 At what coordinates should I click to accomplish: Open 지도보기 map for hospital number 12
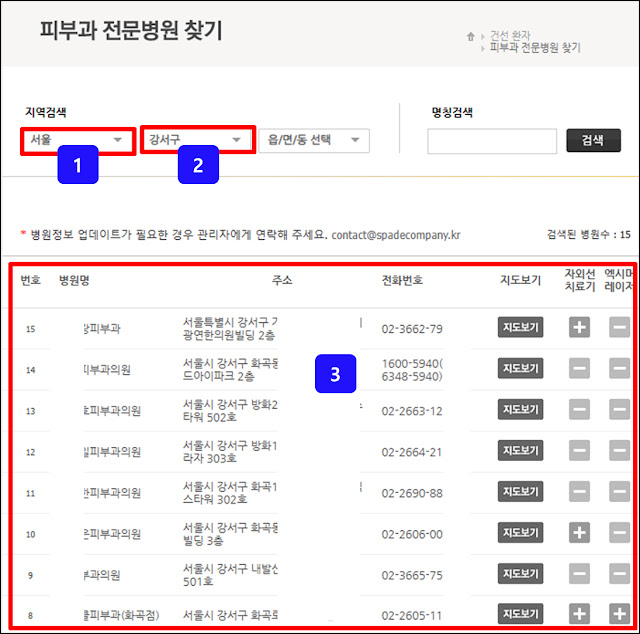520,450
